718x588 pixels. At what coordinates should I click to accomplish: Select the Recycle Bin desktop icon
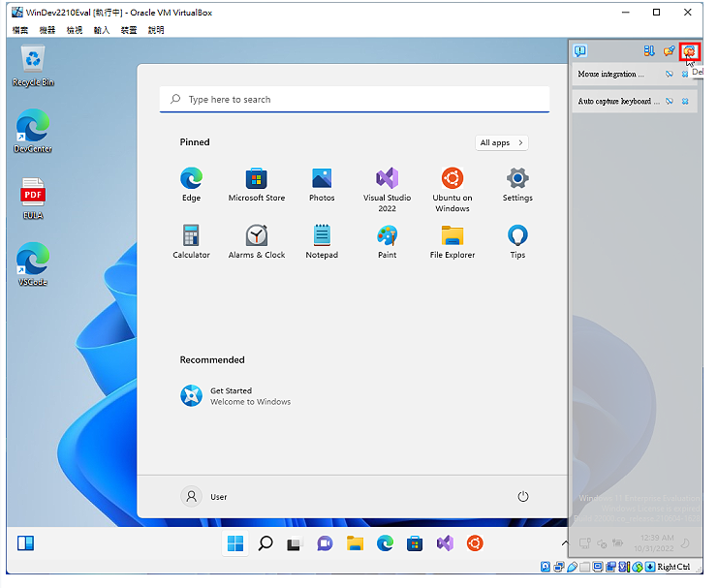pos(33,66)
